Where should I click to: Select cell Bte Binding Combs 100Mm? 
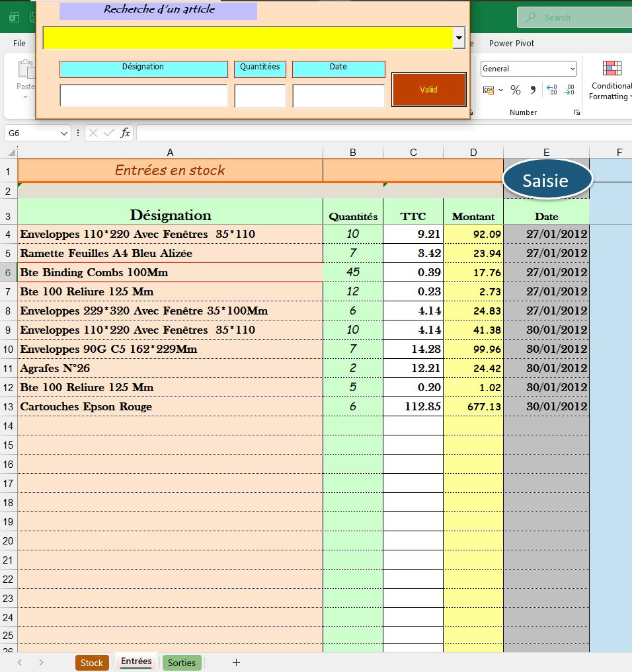[170, 273]
